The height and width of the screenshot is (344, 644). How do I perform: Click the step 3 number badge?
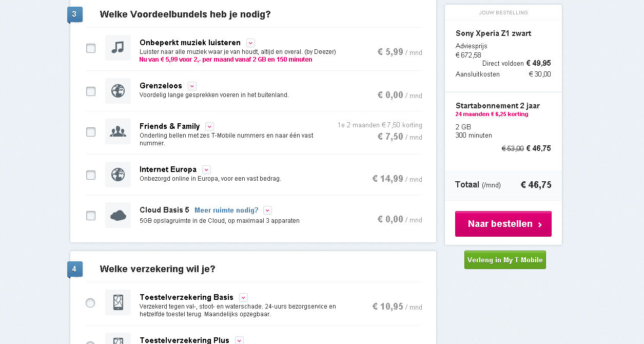[74, 14]
